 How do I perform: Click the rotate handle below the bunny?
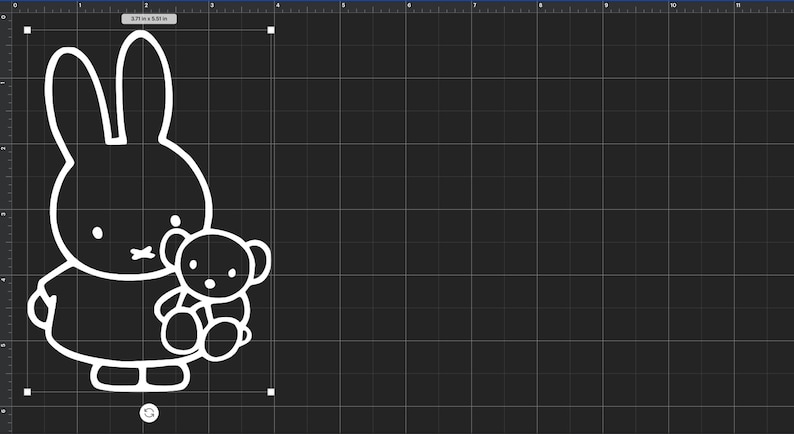coord(149,413)
